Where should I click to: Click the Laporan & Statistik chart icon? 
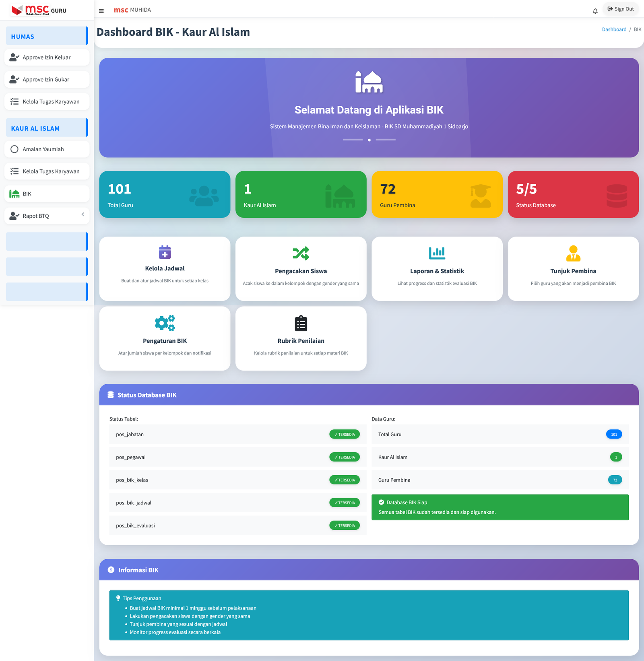(437, 253)
